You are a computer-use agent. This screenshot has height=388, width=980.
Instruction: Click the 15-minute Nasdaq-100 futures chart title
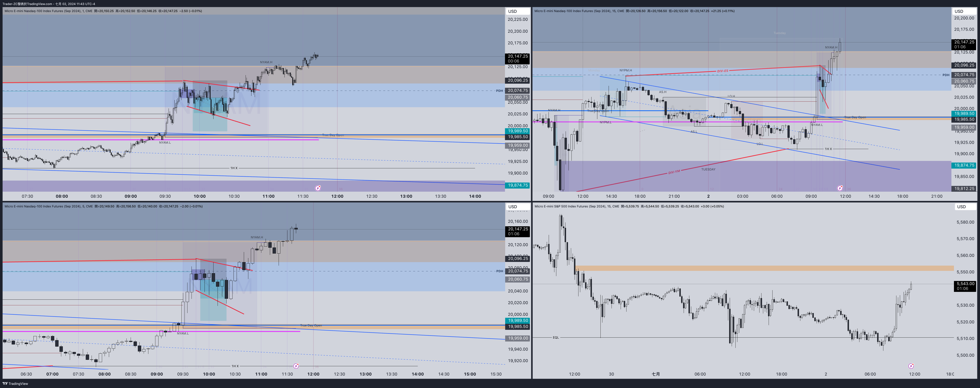(579, 11)
